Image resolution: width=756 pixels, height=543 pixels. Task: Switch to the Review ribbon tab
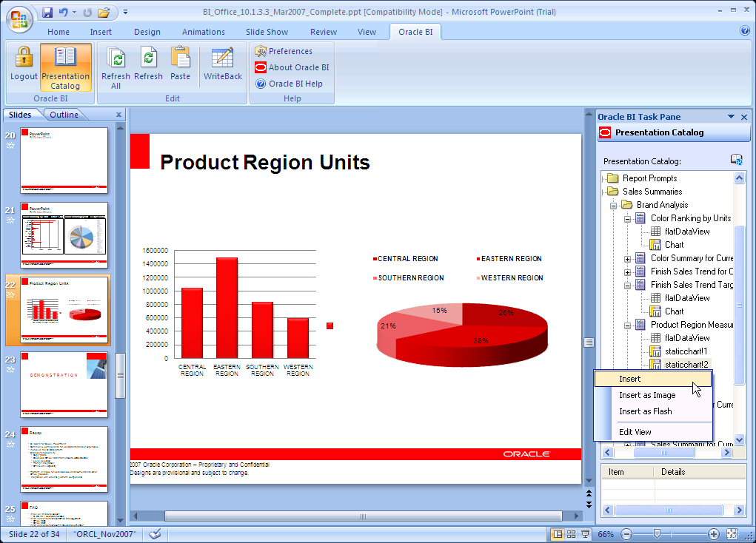(x=324, y=32)
